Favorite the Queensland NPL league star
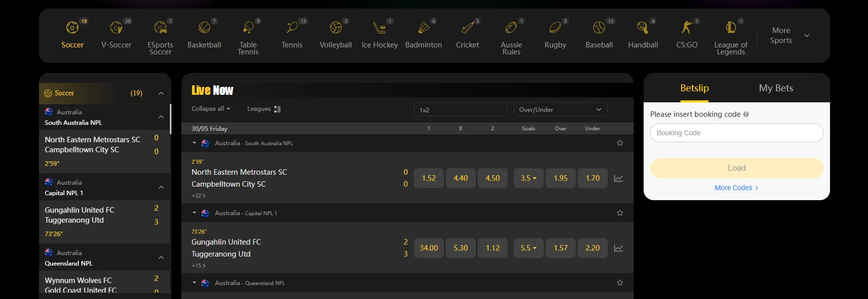 620,283
